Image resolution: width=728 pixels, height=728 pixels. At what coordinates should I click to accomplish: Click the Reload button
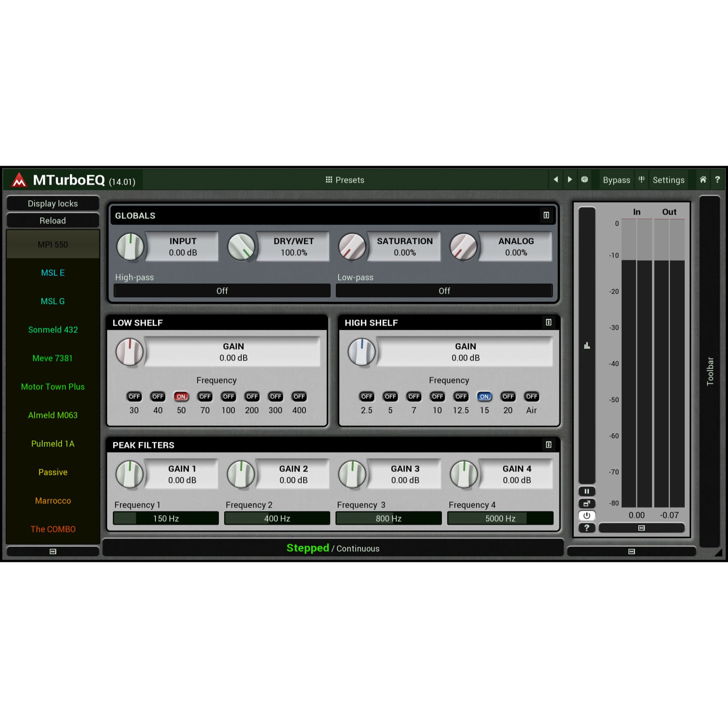(x=53, y=221)
